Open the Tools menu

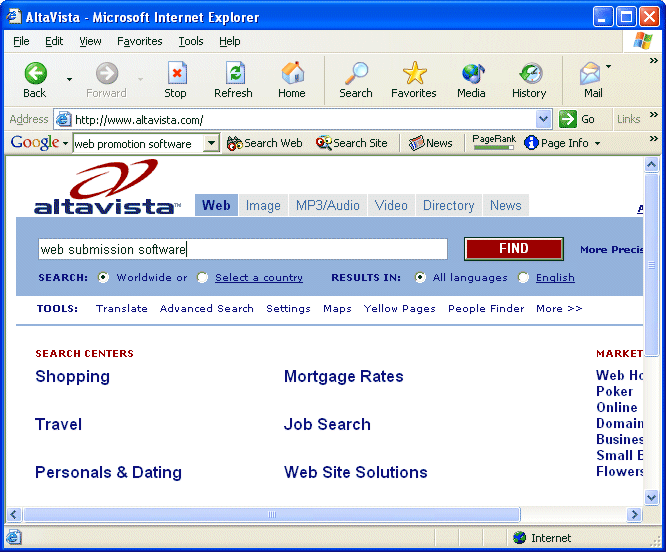[x=191, y=41]
